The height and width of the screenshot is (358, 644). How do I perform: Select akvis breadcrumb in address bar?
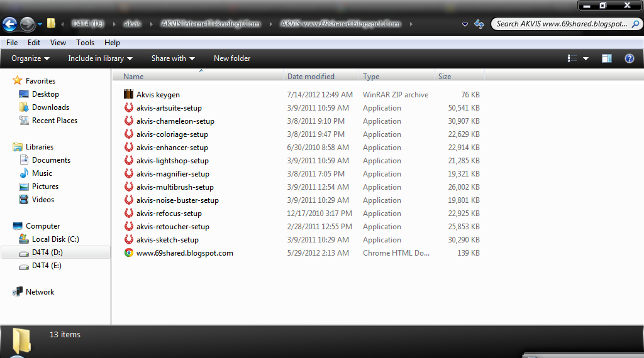pos(132,24)
